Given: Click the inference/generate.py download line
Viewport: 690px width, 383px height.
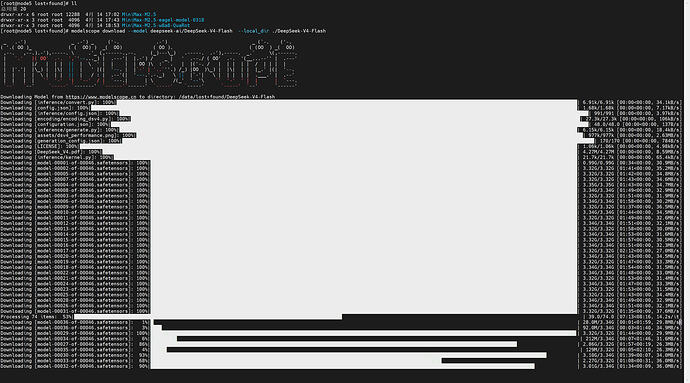Looking at the screenshot, I should (340, 129).
